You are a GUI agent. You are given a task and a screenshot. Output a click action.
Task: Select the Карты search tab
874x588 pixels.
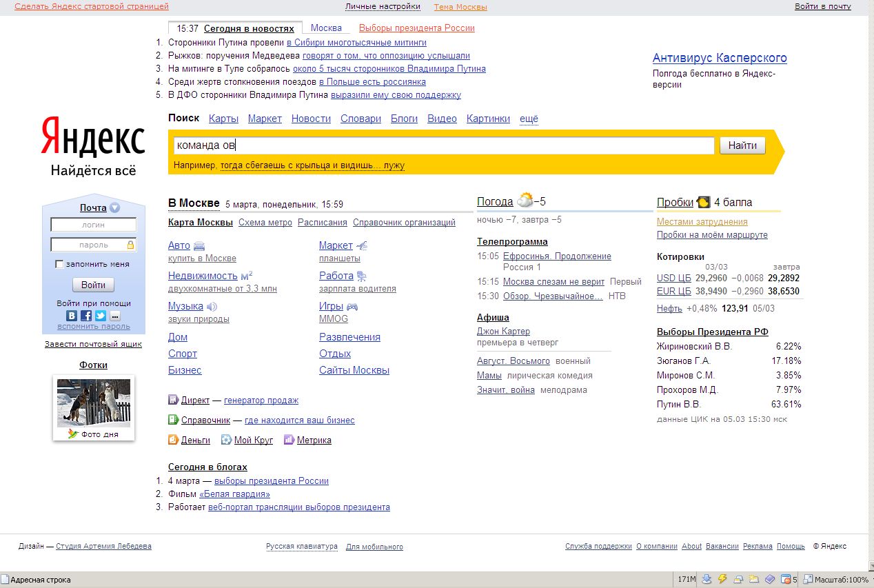point(223,119)
